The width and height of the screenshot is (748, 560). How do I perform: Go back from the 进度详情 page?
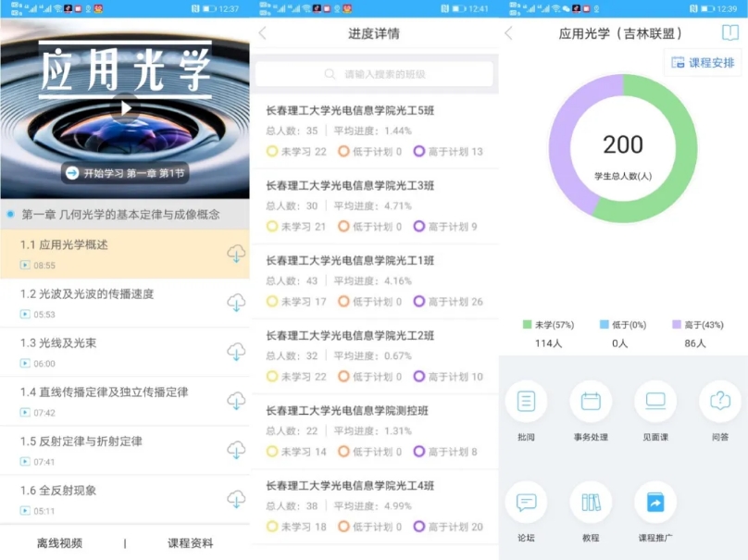tap(262, 33)
